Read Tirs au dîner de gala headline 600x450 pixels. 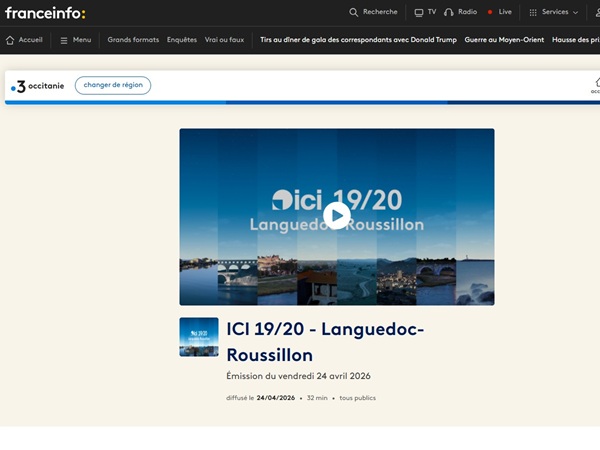359,40
